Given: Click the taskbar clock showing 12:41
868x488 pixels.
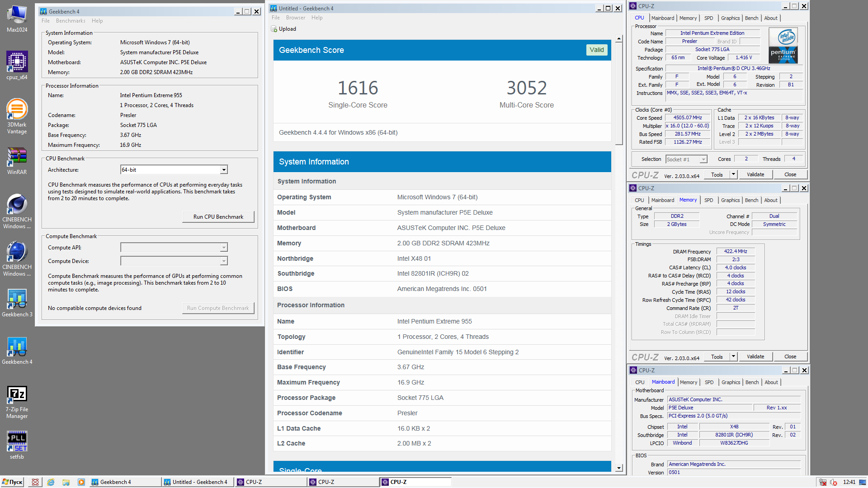Looking at the screenshot, I should 849,482.
